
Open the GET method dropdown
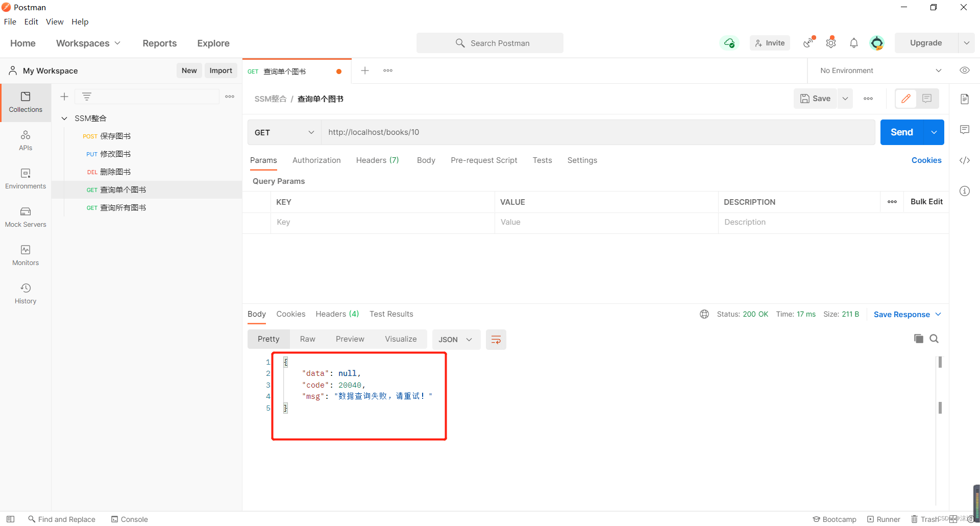[x=284, y=132]
